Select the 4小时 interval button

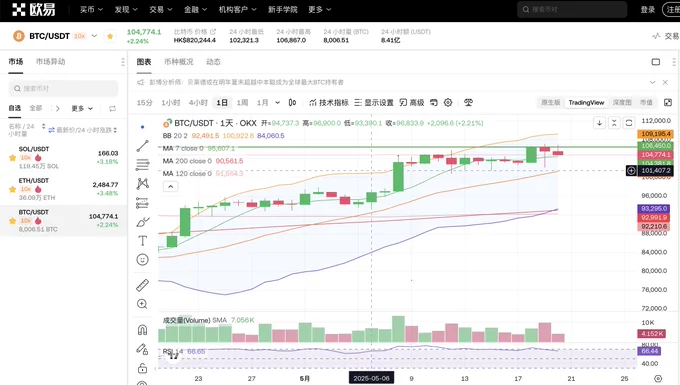point(198,103)
